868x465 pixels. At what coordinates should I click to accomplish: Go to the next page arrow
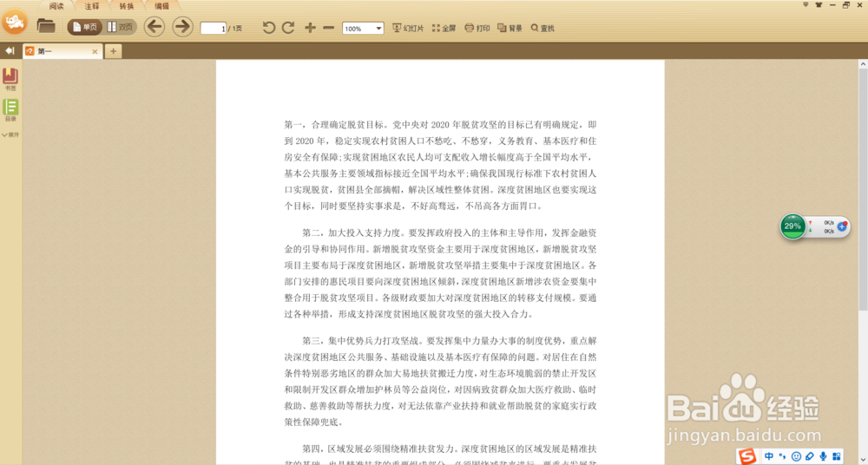tap(182, 27)
